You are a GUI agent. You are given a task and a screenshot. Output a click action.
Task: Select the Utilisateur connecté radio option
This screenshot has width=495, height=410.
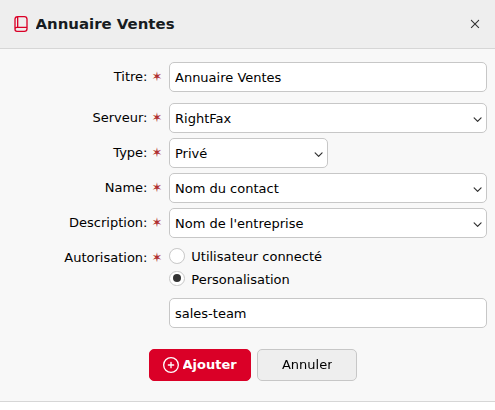[177, 256]
